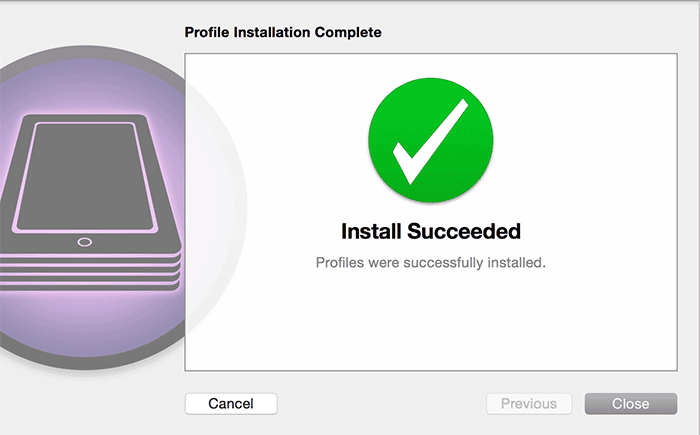Click the empty white area below the status message

pos(431,322)
